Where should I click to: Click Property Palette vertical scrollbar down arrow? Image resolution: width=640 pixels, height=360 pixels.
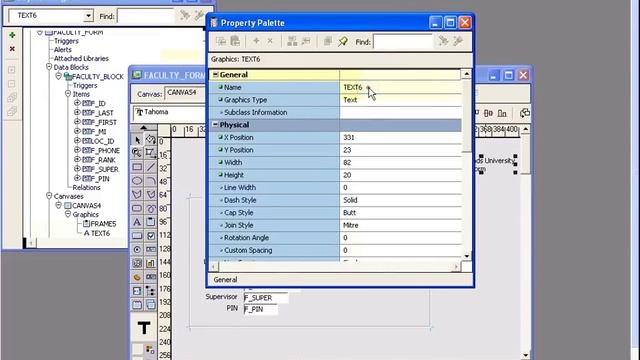click(467, 256)
